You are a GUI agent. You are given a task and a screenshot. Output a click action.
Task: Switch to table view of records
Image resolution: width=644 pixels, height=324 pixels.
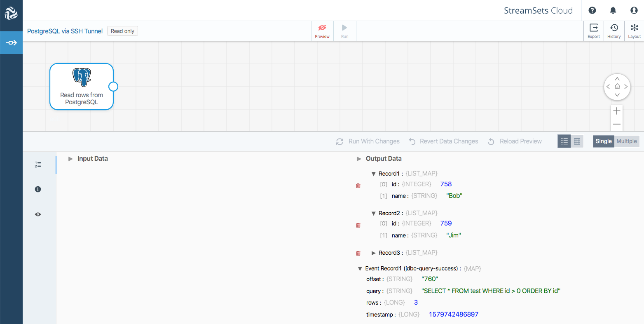pyautogui.click(x=577, y=141)
